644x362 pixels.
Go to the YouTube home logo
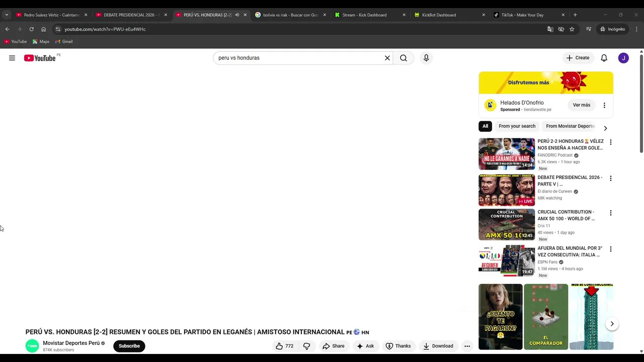click(x=40, y=58)
